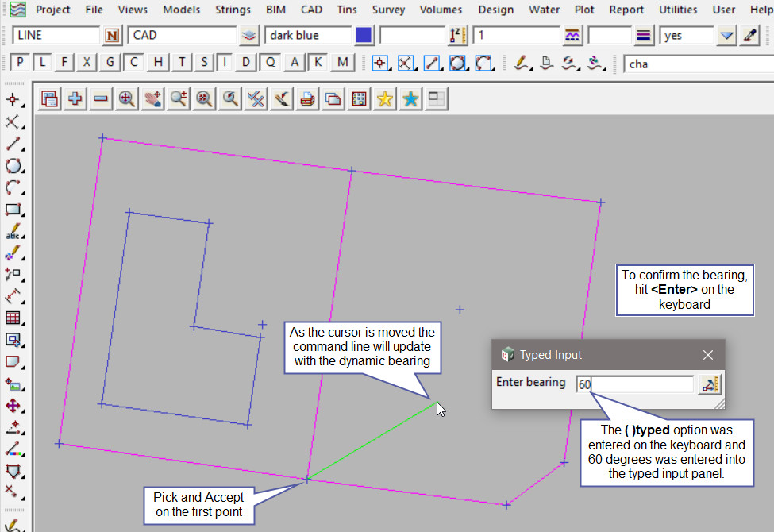Pick the rectangle tool in left sidebar
774x532 pixels.
[x=13, y=210]
